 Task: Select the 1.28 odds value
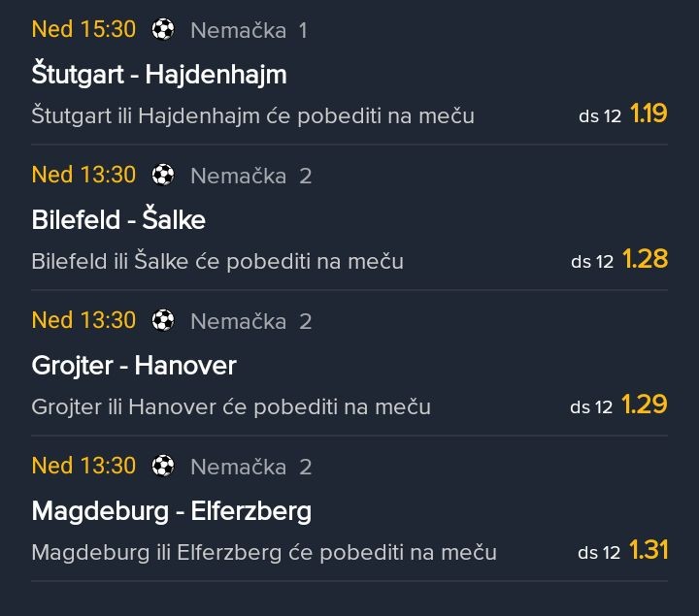click(645, 260)
